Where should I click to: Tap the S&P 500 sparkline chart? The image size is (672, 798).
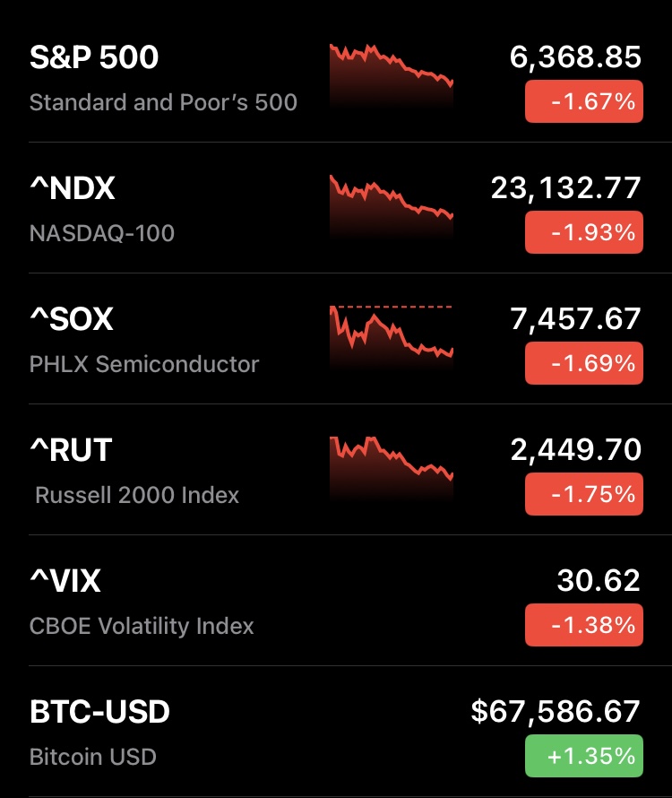pos(392,77)
